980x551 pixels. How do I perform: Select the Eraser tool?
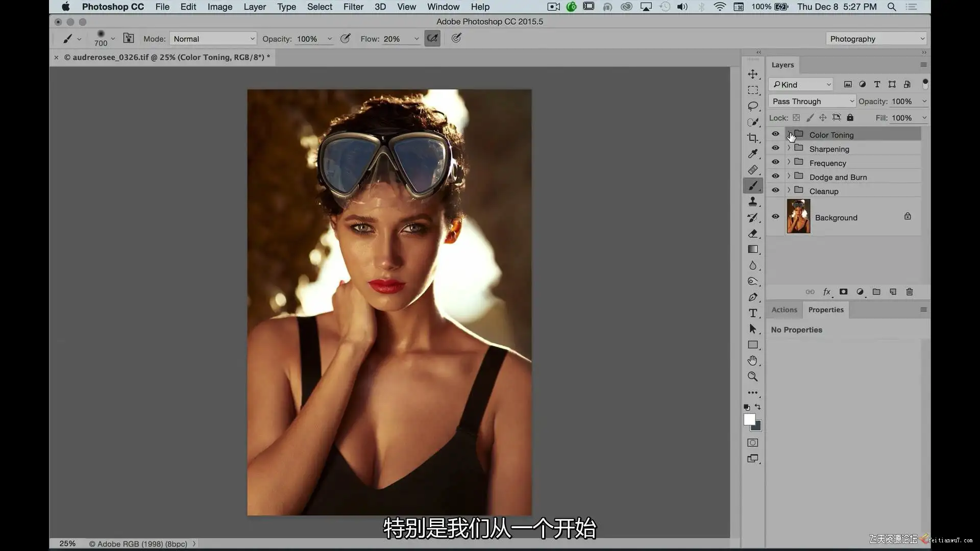click(x=752, y=234)
